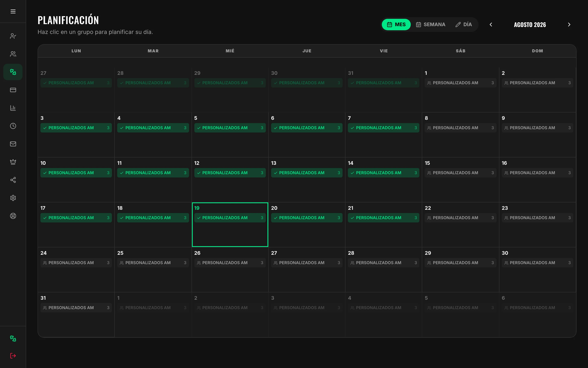Open the clock schedule sidebar icon
The width and height of the screenshot is (588, 368).
pyautogui.click(x=13, y=126)
